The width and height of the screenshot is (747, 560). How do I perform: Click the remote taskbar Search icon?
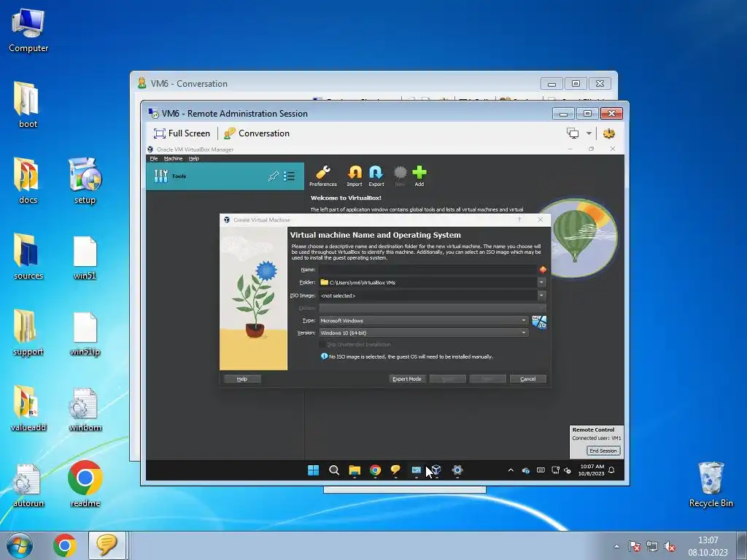[x=334, y=470]
